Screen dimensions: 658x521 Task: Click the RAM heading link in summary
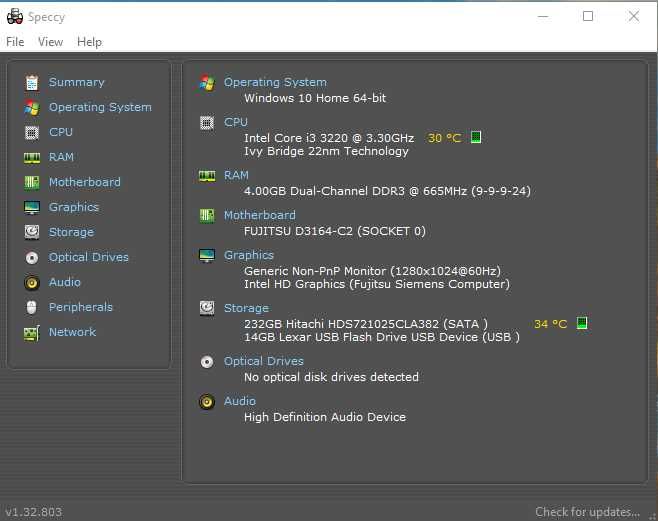pyautogui.click(x=236, y=175)
